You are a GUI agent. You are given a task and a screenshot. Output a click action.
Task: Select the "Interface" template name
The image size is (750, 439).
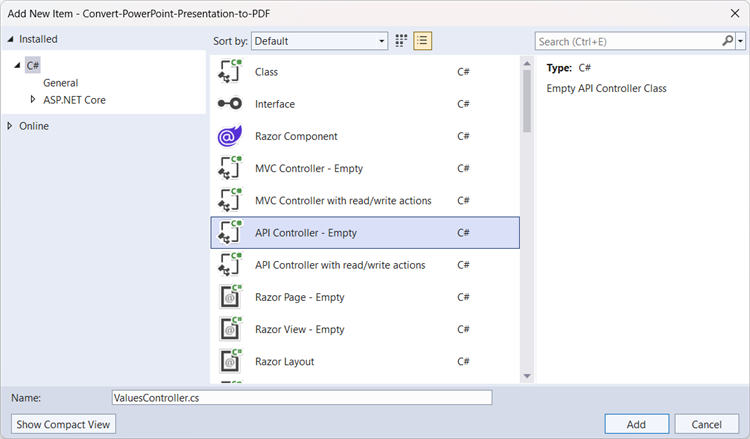click(275, 104)
